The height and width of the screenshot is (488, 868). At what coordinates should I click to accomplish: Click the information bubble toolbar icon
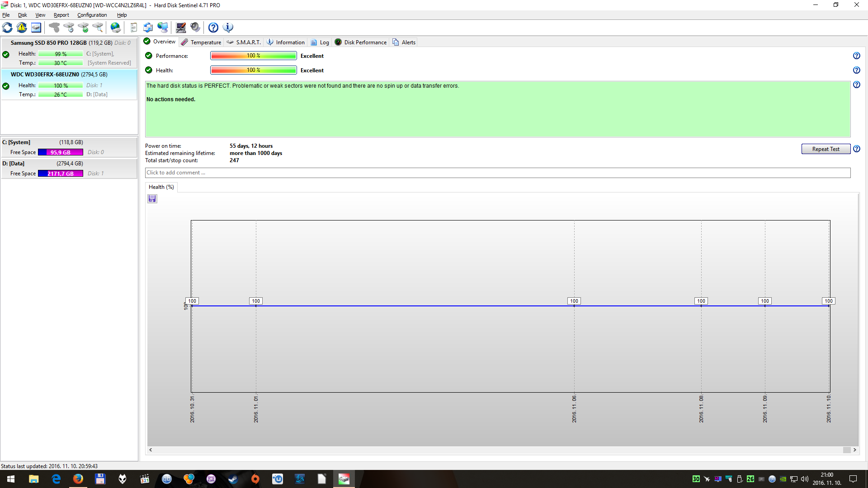pyautogui.click(x=228, y=28)
